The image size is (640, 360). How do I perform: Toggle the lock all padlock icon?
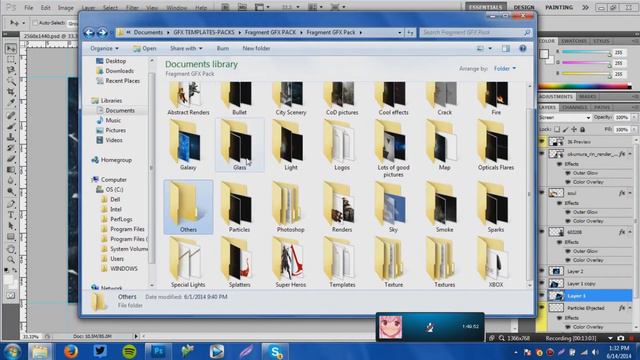point(582,129)
